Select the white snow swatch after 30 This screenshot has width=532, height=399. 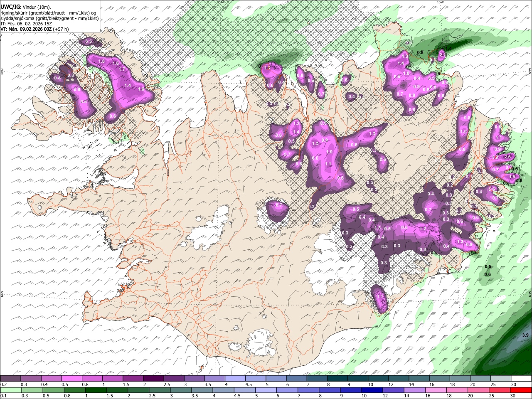[521, 379]
